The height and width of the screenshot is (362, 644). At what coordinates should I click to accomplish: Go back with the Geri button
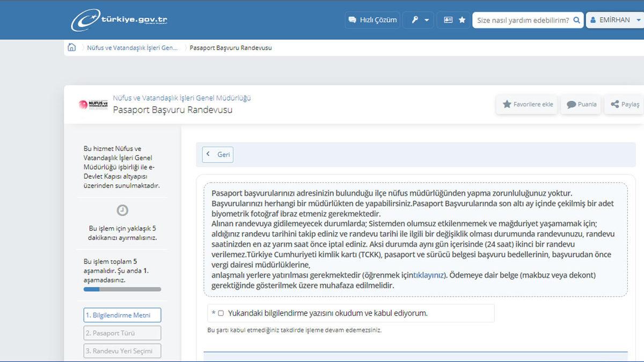click(x=218, y=154)
